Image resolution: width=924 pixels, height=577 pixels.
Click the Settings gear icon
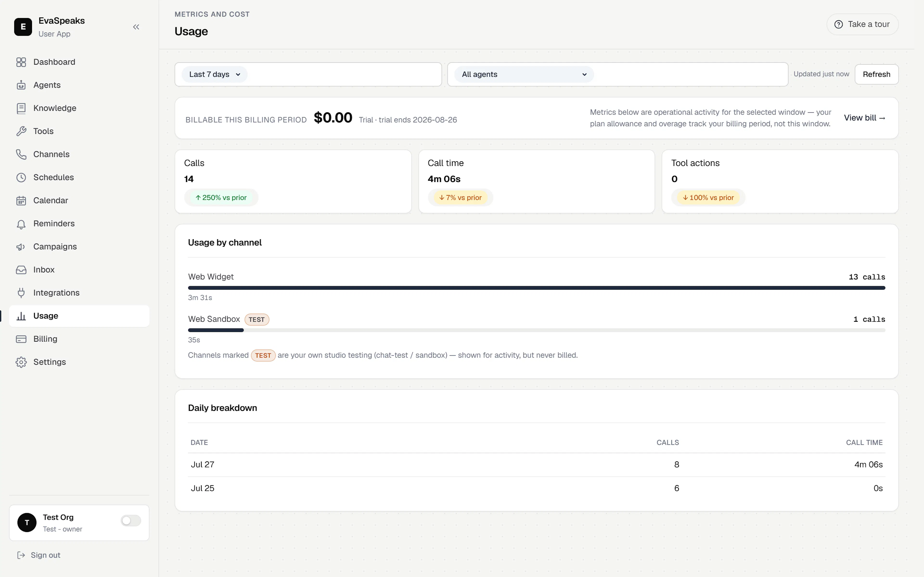(x=21, y=362)
